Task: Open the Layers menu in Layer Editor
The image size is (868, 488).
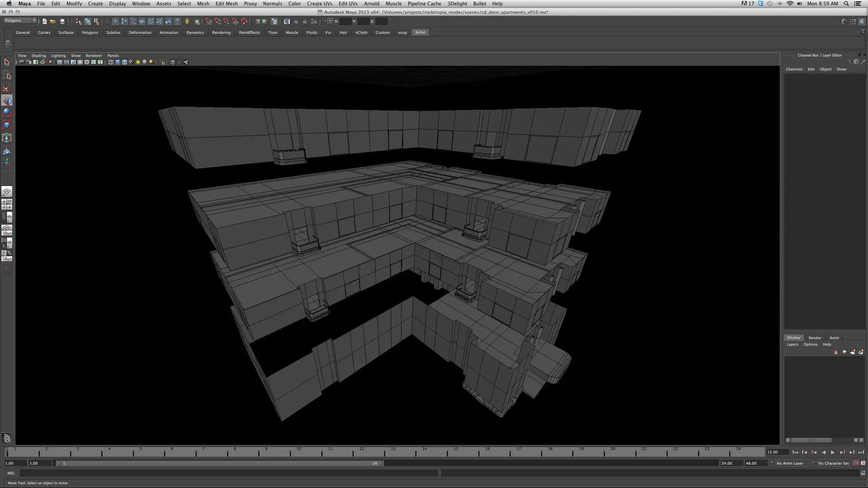Action: tap(792, 344)
